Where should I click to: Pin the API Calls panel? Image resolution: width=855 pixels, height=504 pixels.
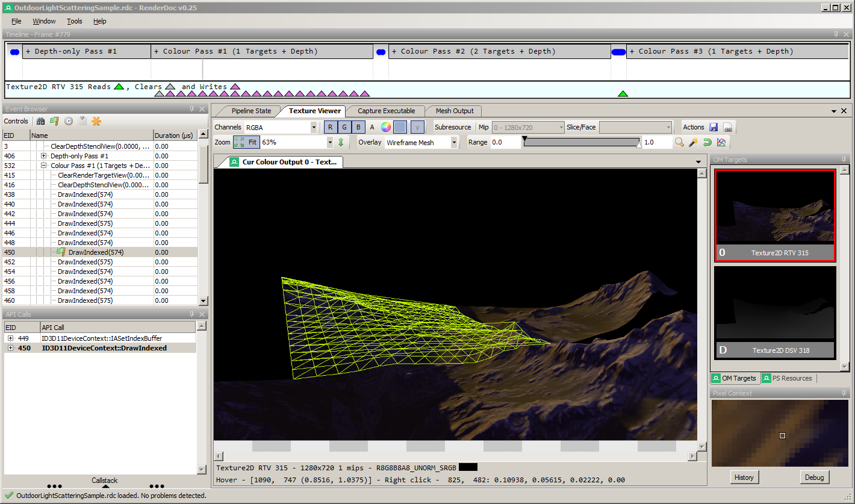click(192, 314)
